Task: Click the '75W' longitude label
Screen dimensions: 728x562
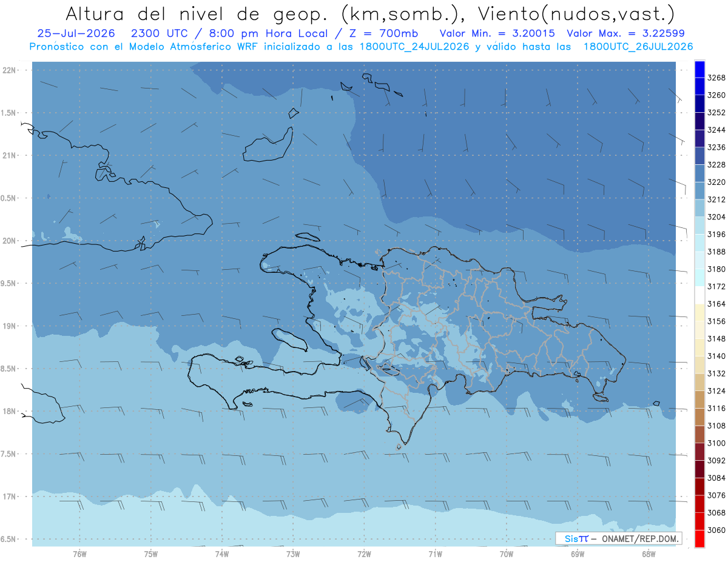Action: point(151,554)
